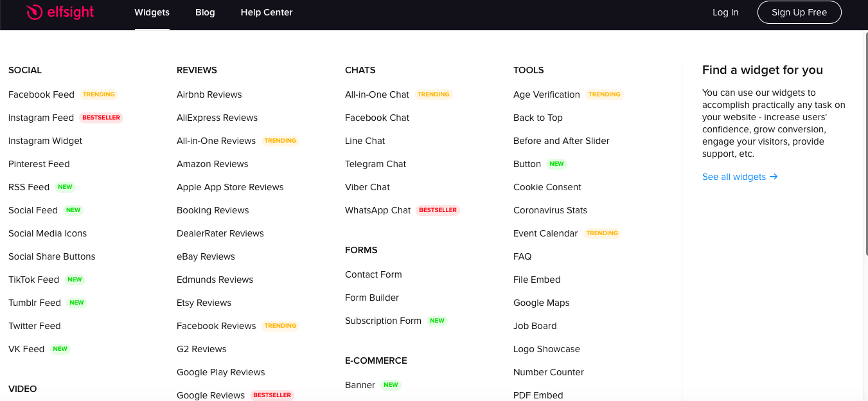The image size is (868, 401).
Task: Open All-in-One Chat widget
Action: (377, 94)
